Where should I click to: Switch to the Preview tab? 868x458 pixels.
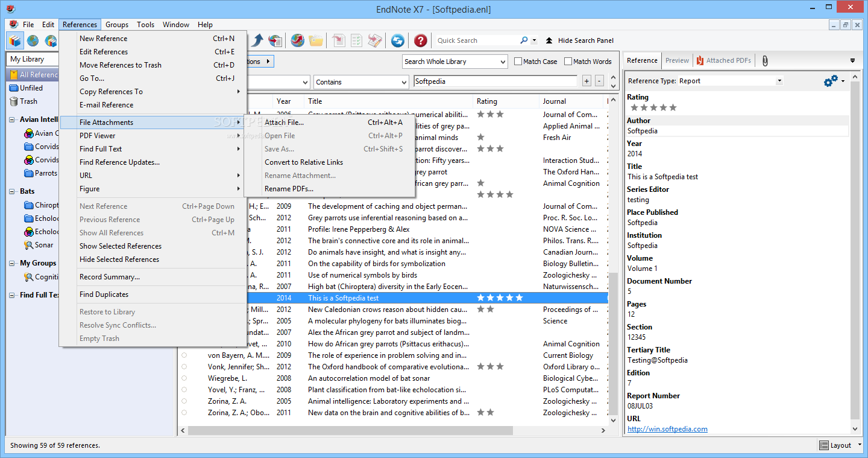677,60
